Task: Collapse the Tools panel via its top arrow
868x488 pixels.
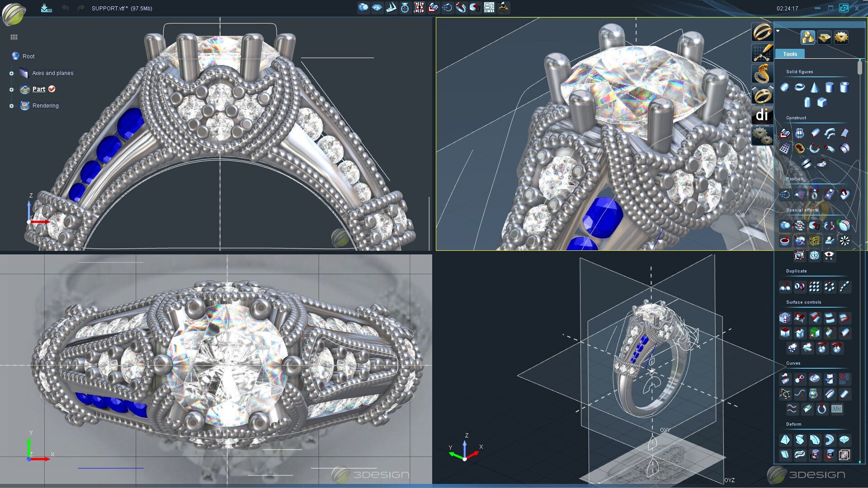Action: point(778,31)
